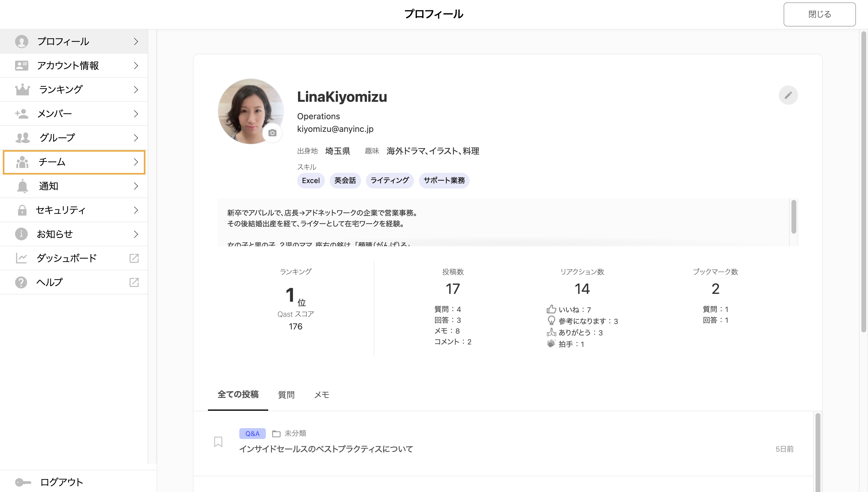This screenshot has width=868, height=492.
Task: Open post インサイドセールスのベストプラクティスについて
Action: point(326,449)
